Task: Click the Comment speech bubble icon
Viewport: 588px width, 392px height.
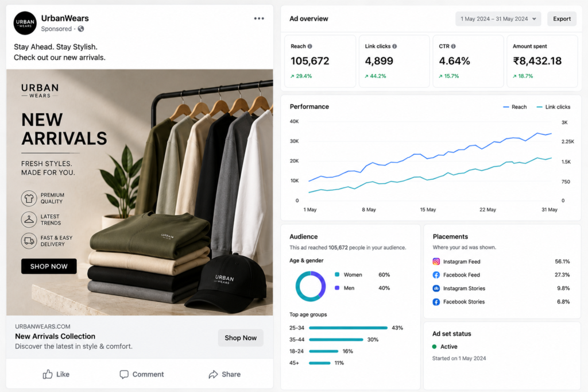Action: (x=124, y=374)
